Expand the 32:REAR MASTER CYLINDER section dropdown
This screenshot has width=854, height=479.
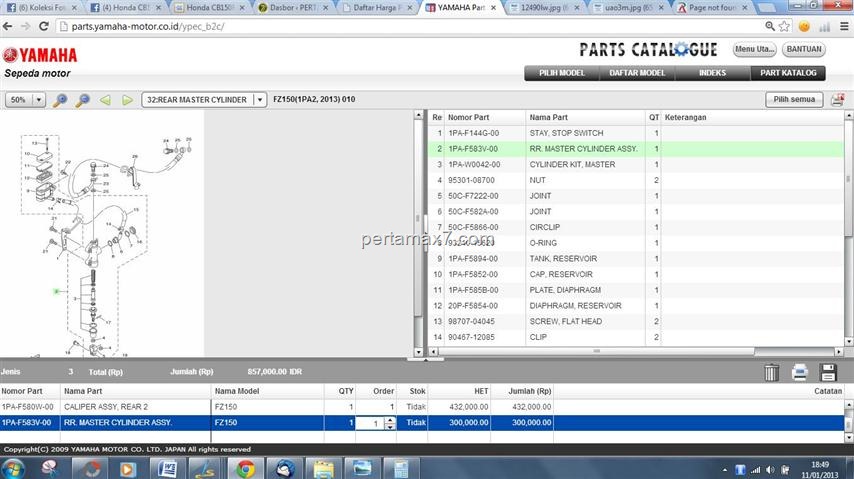pyautogui.click(x=259, y=100)
